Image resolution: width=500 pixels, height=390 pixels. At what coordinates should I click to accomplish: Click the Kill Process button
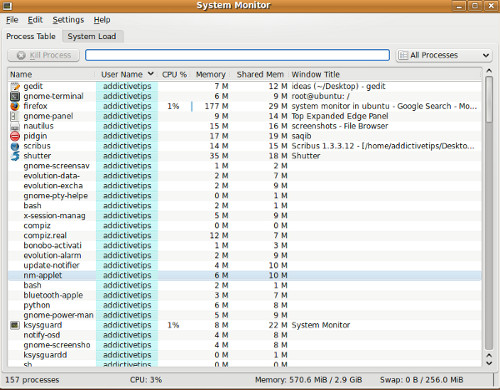[x=44, y=55]
